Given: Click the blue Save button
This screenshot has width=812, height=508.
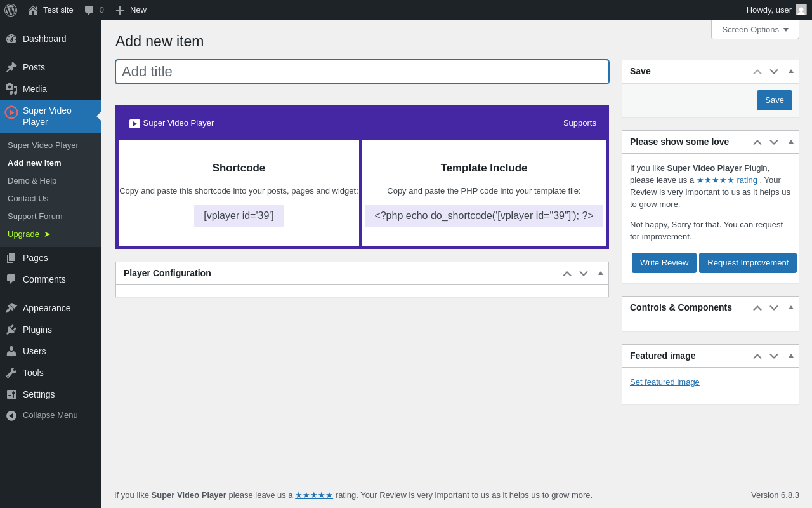Looking at the screenshot, I should tap(774, 100).
